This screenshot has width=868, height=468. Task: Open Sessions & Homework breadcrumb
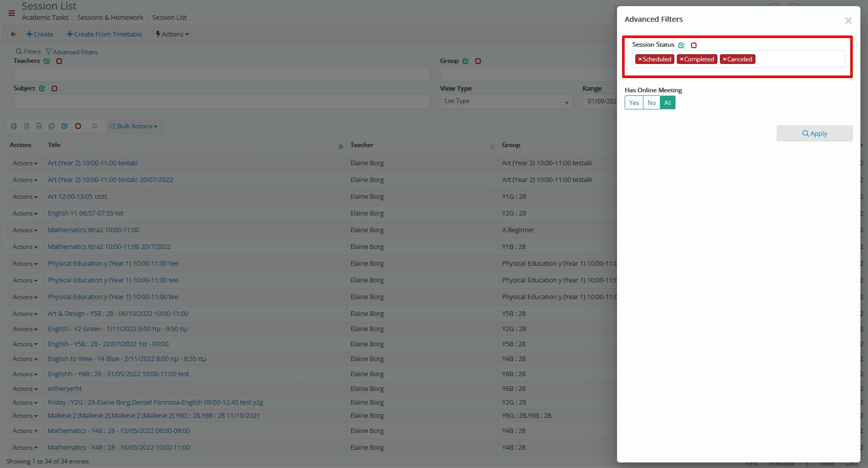[x=110, y=17]
